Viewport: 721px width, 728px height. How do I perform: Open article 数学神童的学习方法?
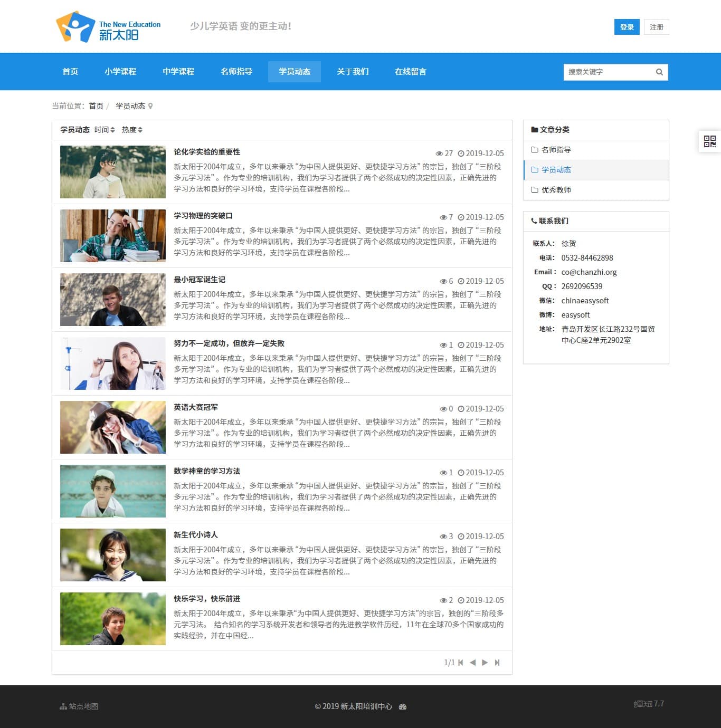[207, 471]
